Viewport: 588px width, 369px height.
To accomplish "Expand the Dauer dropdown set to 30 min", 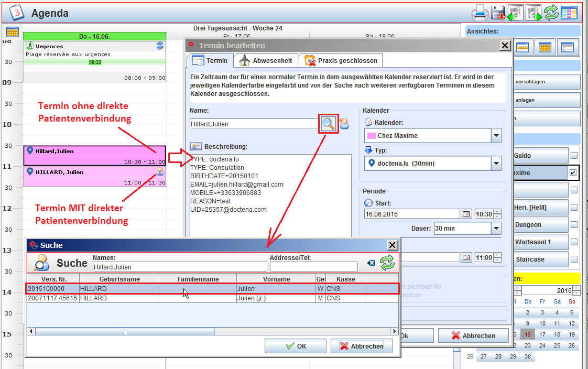I will [496, 229].
